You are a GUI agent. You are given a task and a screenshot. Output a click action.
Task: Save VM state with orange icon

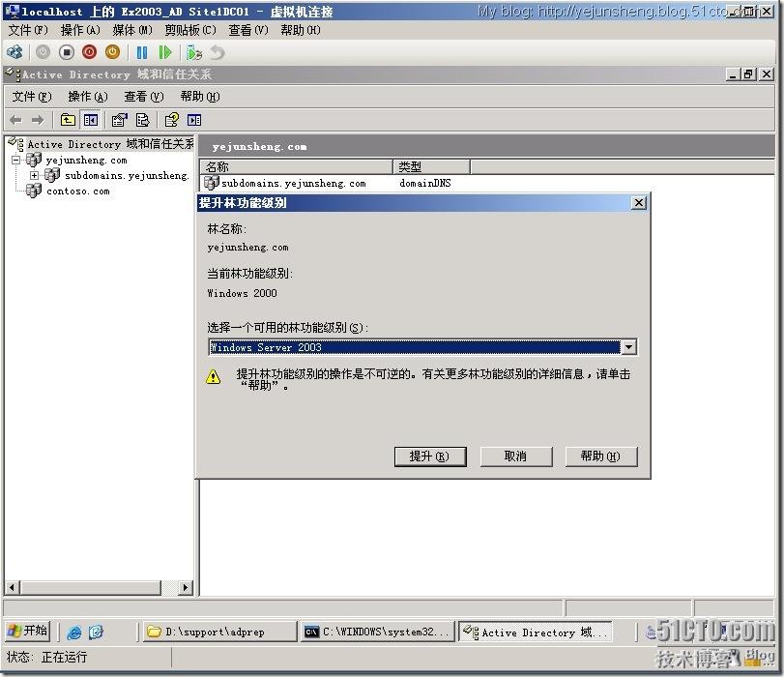pyautogui.click(x=112, y=52)
